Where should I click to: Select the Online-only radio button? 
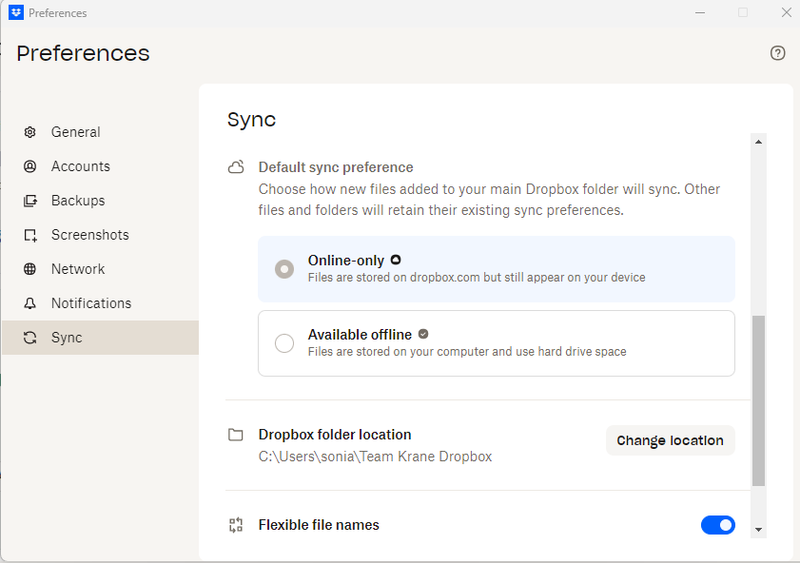click(284, 269)
